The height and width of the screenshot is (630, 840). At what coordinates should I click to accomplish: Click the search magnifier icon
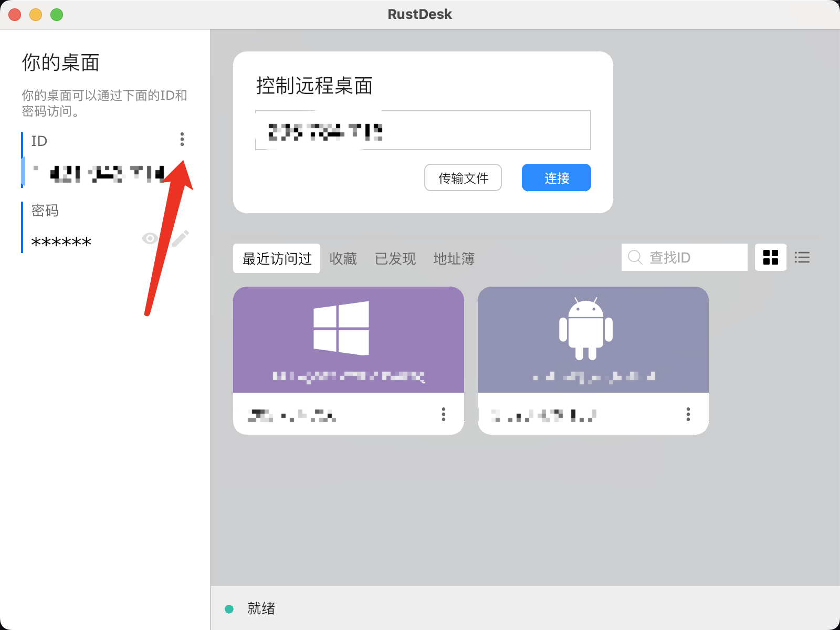click(635, 257)
